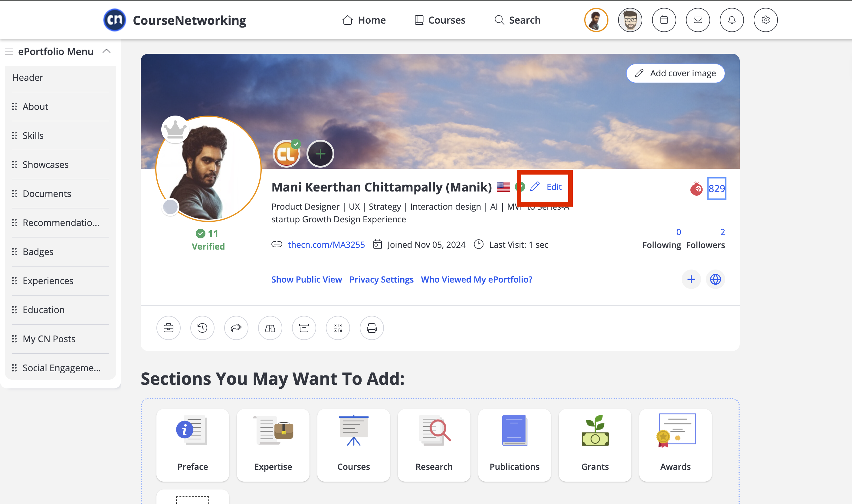View Followers count
Screen dimensions: 852x504
[x=705, y=238]
